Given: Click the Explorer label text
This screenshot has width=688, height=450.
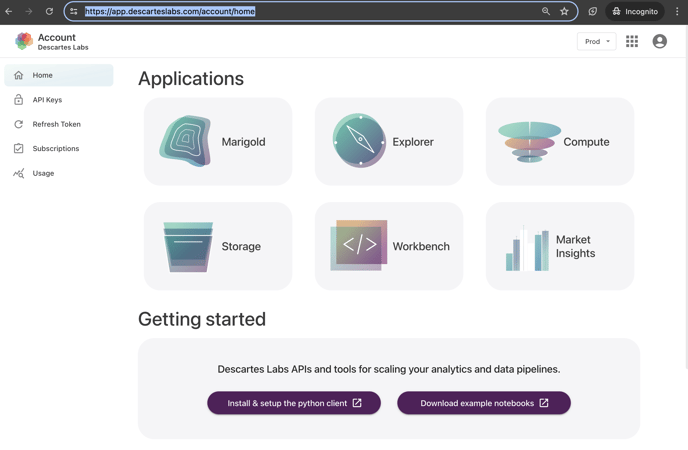Looking at the screenshot, I should click(x=413, y=142).
